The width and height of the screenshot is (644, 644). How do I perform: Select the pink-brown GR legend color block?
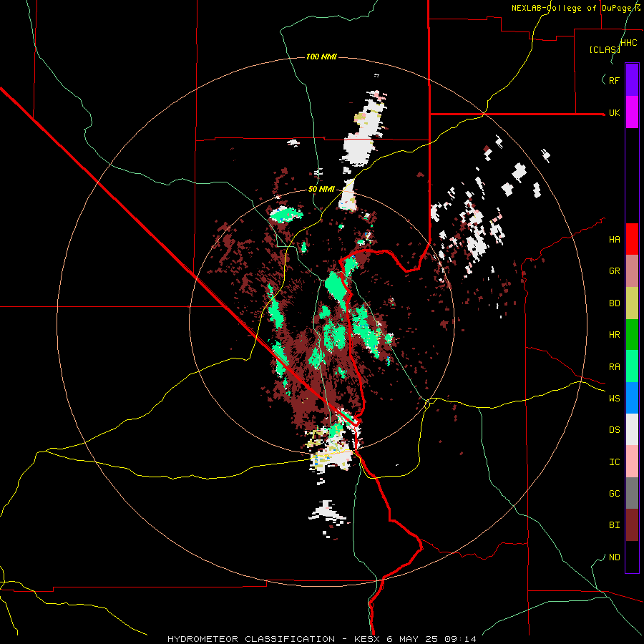click(632, 271)
